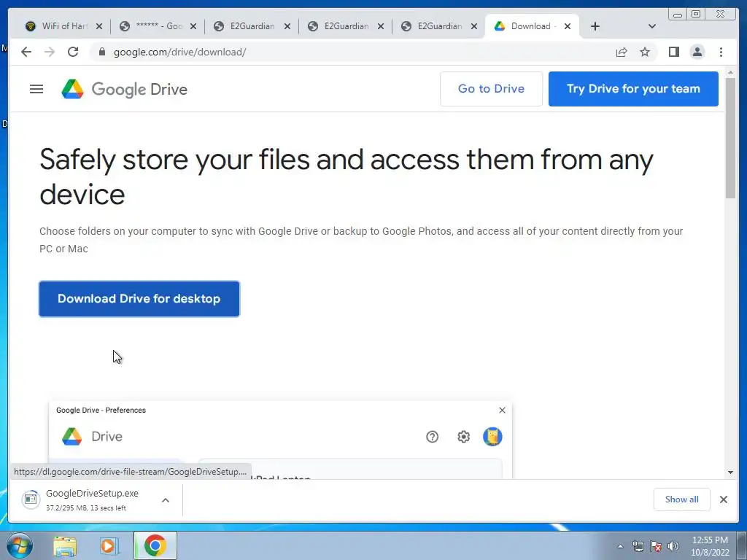Click the page vertical scrollbar thumb
This screenshot has height=560, width=747.
tap(730, 138)
